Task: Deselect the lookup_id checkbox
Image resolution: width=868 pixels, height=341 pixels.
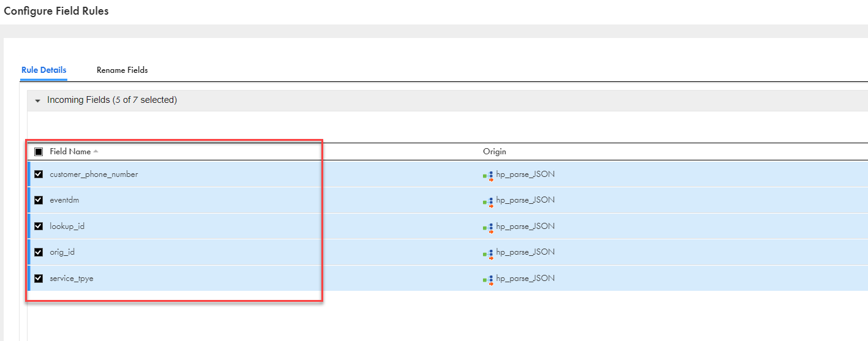Action: click(x=39, y=227)
